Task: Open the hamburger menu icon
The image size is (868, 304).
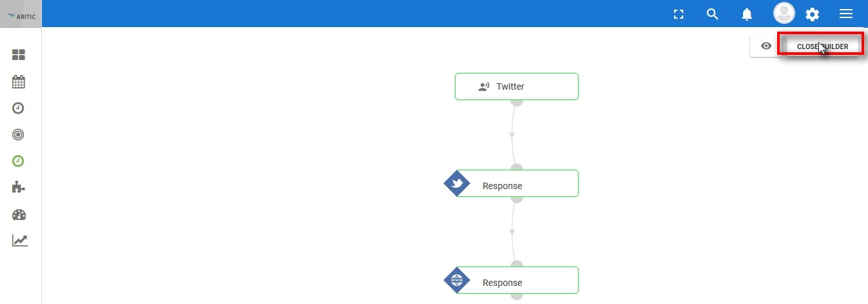Action: tap(846, 14)
